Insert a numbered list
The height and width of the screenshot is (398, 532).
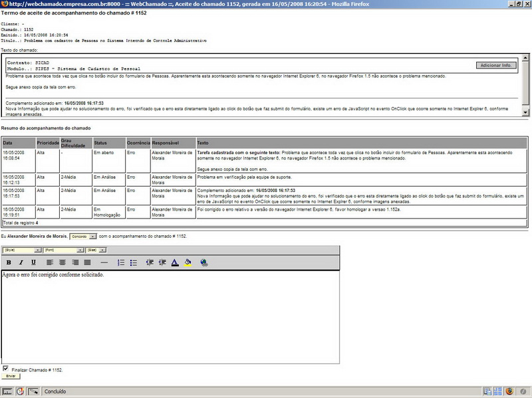pos(121,262)
